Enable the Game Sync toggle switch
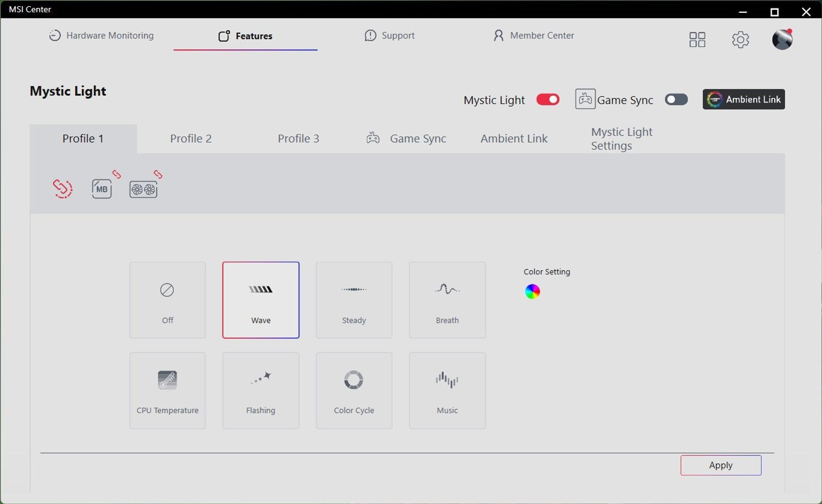822x504 pixels. point(676,99)
